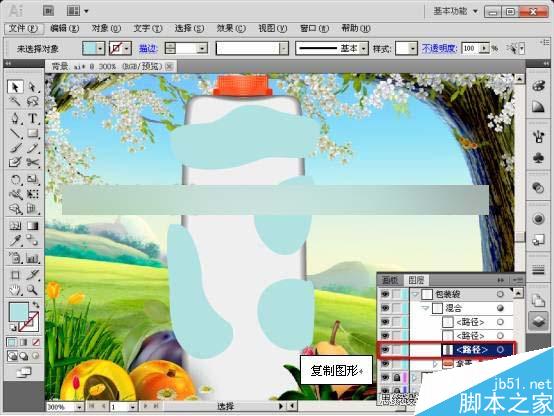Click target circle of 包装袋 layer
The width and height of the screenshot is (554, 416).
500,294
